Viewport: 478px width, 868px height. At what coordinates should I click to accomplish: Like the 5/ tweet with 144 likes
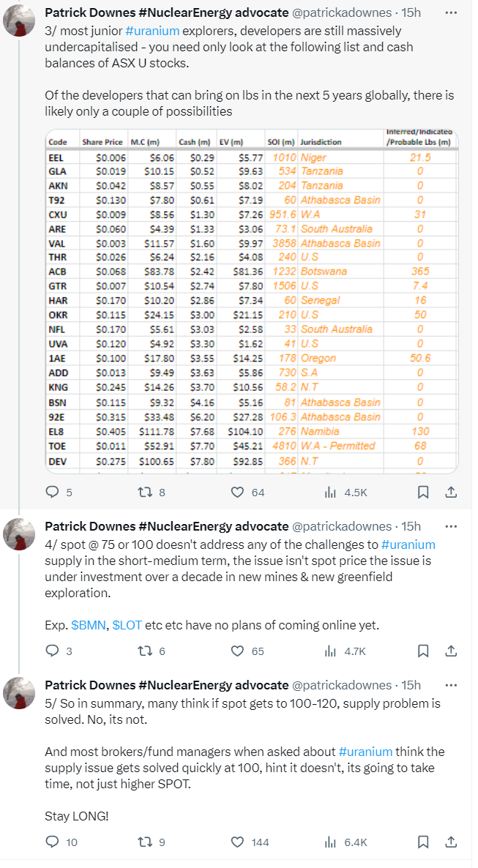click(x=237, y=842)
